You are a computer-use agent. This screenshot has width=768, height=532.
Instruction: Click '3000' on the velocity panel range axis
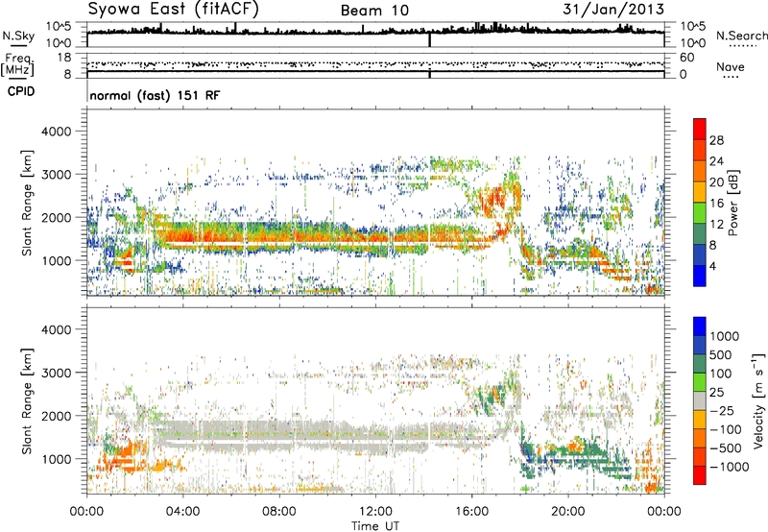coord(56,373)
